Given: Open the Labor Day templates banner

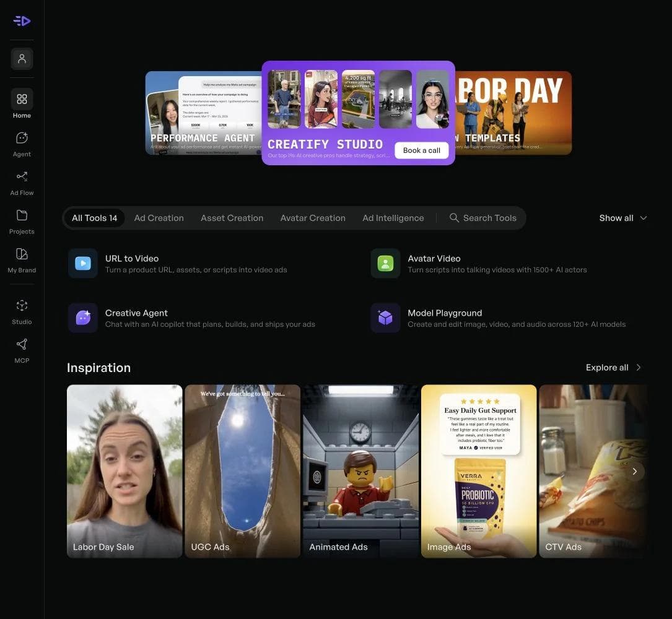Looking at the screenshot, I should click(x=513, y=113).
